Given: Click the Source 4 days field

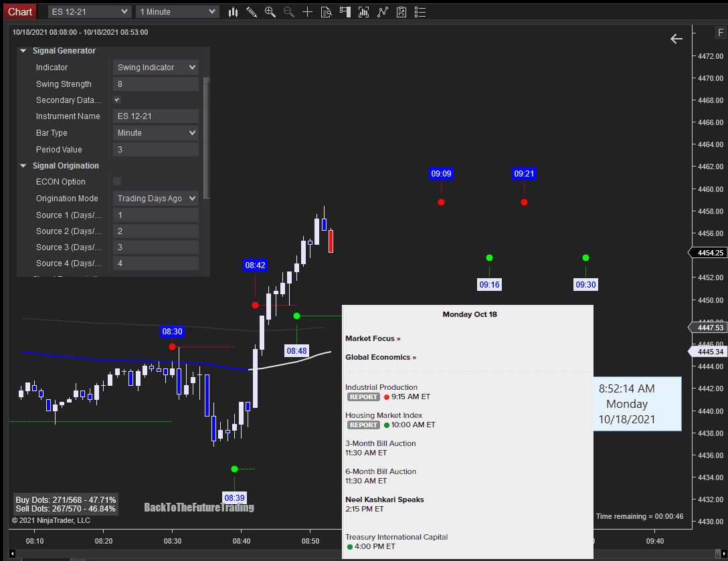Looking at the screenshot, I should click(156, 263).
